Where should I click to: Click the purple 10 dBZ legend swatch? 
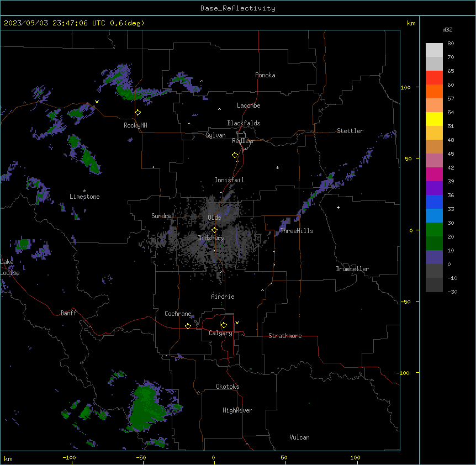(434, 257)
